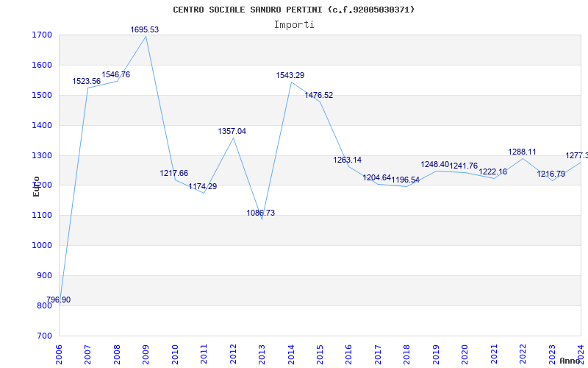Select the 1217.66 data label
The height and width of the screenshot is (368, 588).
click(x=174, y=173)
